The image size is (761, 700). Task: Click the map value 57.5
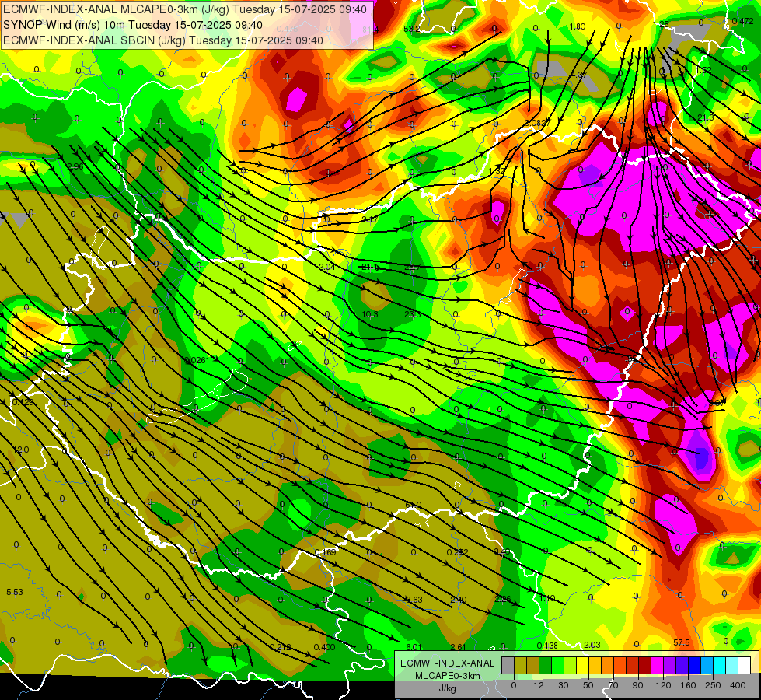682,642
